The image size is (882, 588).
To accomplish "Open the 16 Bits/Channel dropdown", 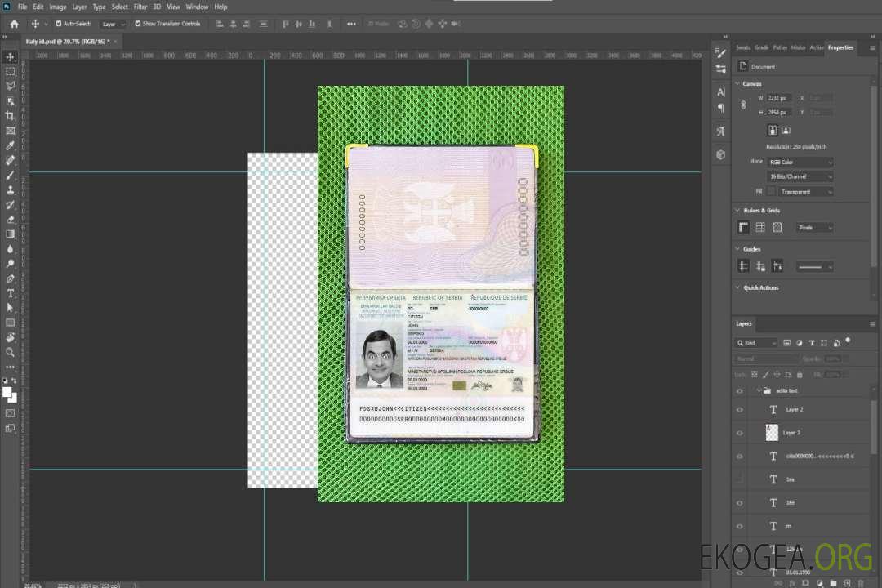I will click(800, 176).
